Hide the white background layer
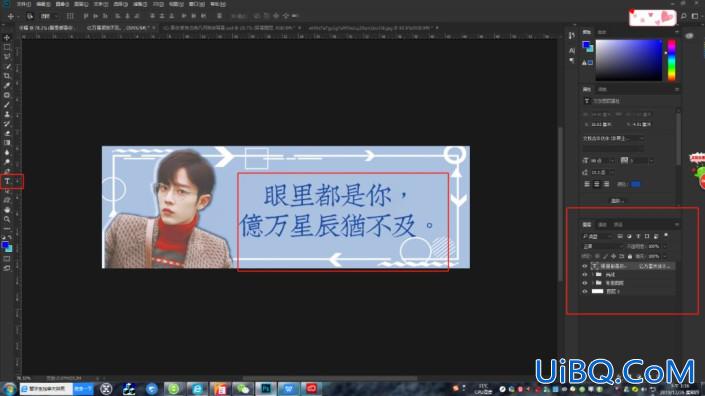 pos(585,292)
